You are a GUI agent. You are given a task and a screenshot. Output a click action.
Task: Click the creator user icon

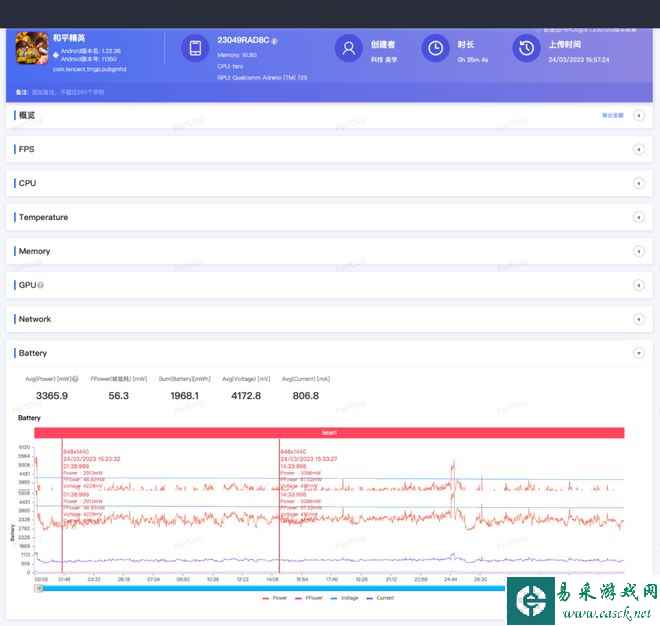(349, 48)
